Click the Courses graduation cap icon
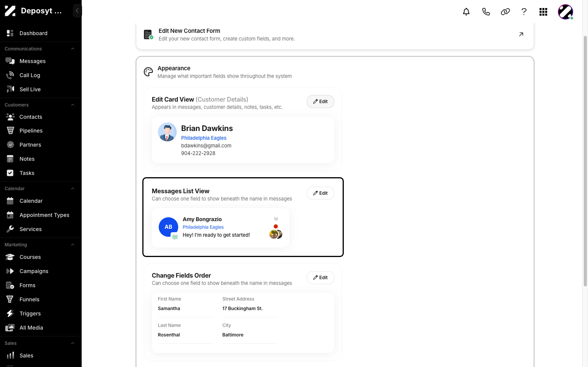 pos(10,257)
